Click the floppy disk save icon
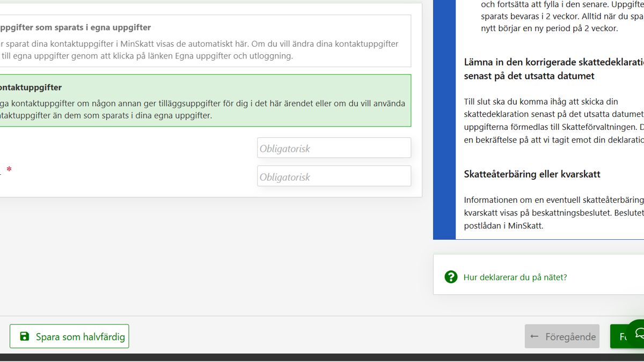Screen dimensions: 644x362 coord(24,336)
